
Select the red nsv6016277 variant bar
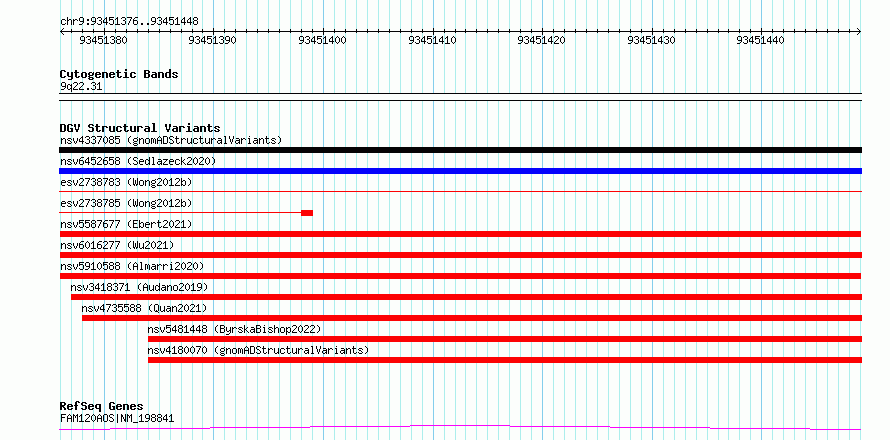coord(460,255)
